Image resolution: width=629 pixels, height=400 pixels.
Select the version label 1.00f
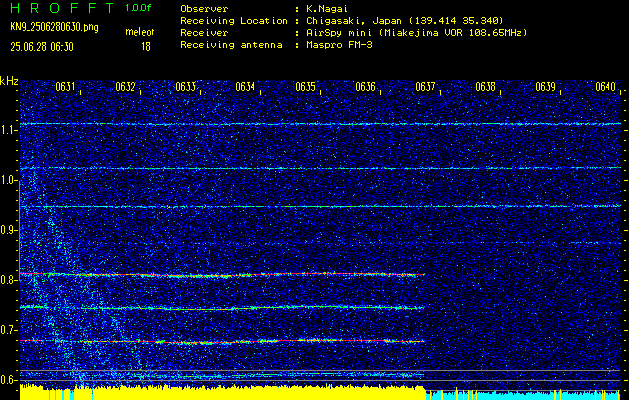point(138,8)
